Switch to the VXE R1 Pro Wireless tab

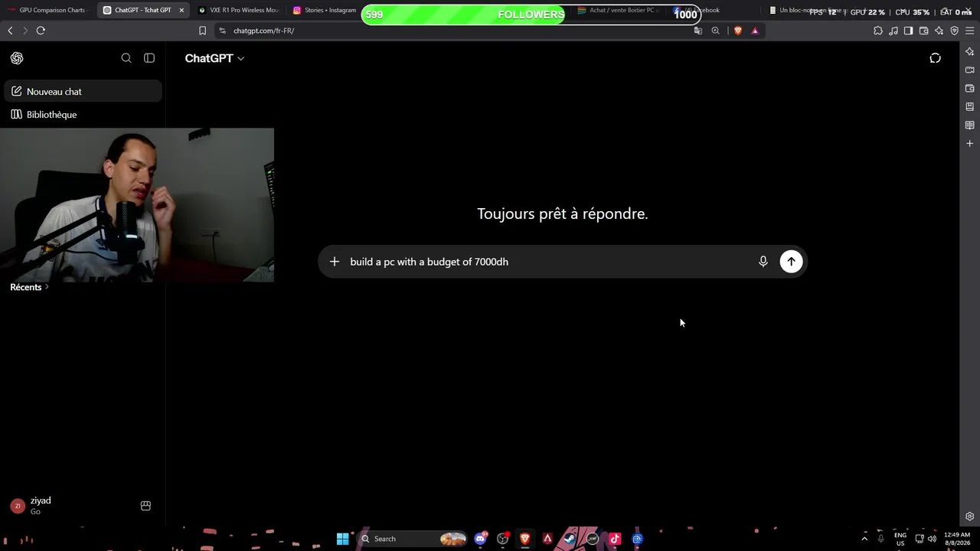tap(239, 11)
